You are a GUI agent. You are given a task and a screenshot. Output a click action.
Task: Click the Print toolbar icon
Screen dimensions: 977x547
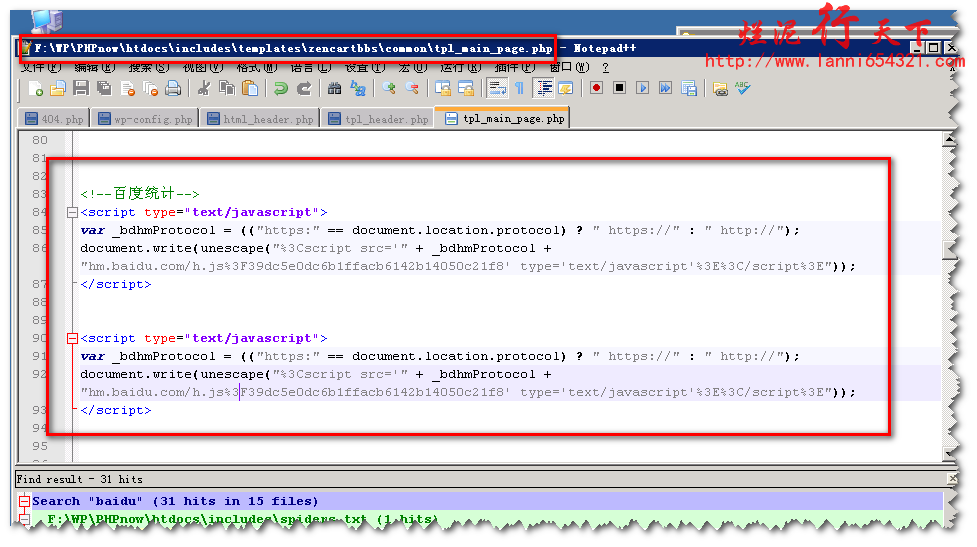point(173,89)
